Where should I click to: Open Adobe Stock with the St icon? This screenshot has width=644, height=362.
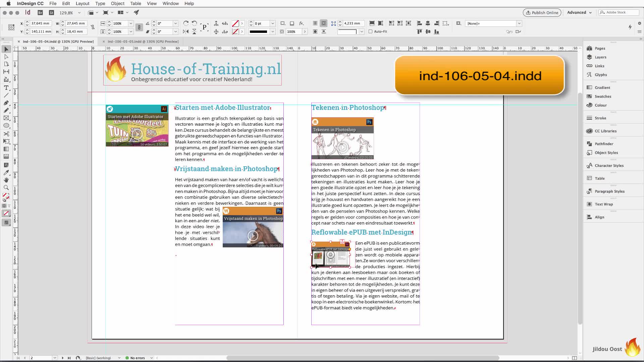[51, 13]
